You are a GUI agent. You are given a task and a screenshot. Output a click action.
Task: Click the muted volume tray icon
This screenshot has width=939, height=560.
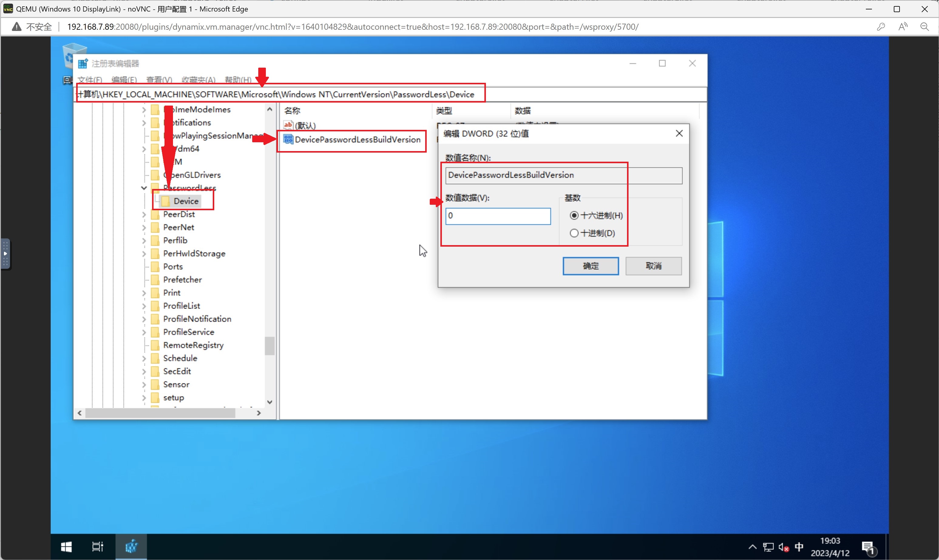[784, 547]
